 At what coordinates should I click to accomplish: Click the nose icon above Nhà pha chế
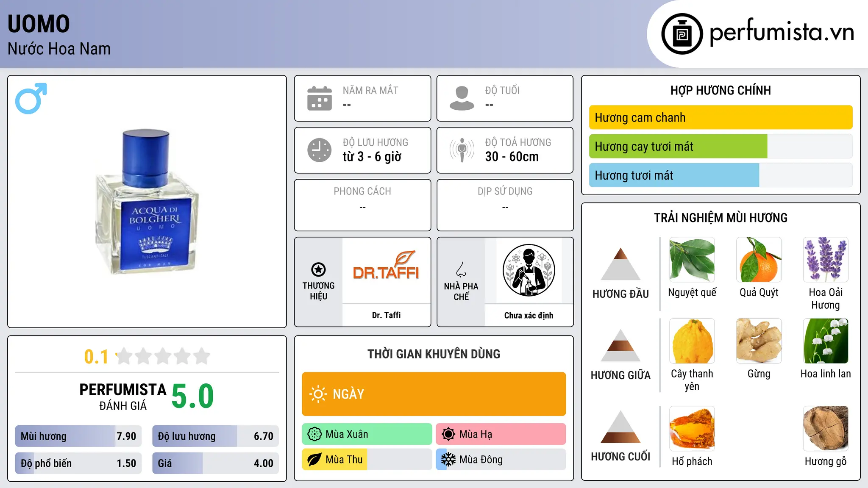pyautogui.click(x=461, y=269)
